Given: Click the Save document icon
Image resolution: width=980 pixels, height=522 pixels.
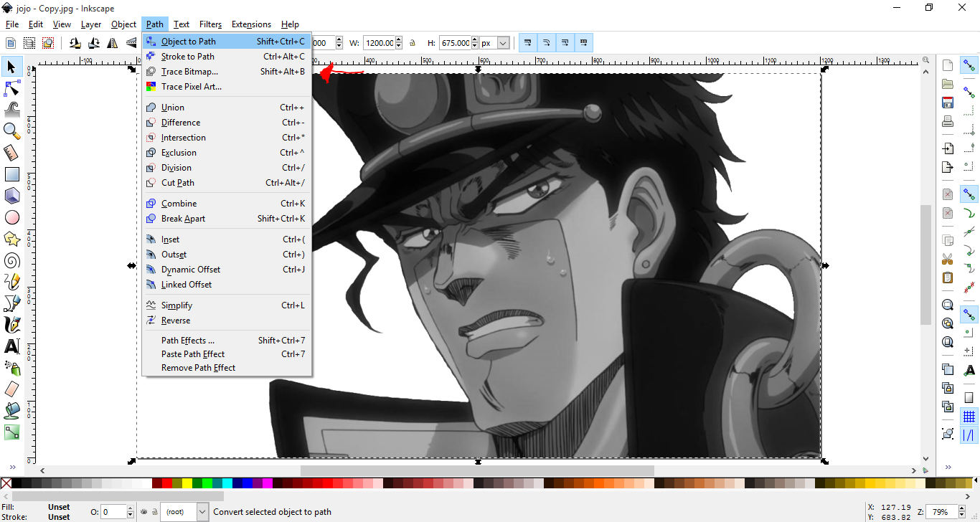Looking at the screenshot, I should coord(948,103).
